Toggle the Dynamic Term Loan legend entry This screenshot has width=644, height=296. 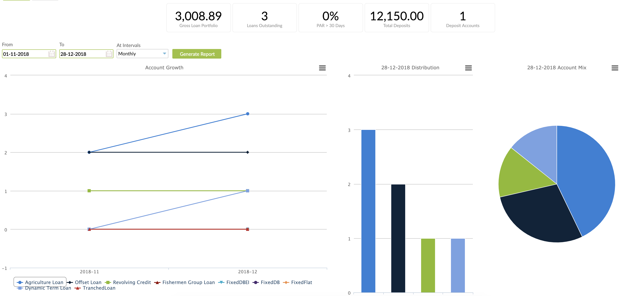[48, 288]
